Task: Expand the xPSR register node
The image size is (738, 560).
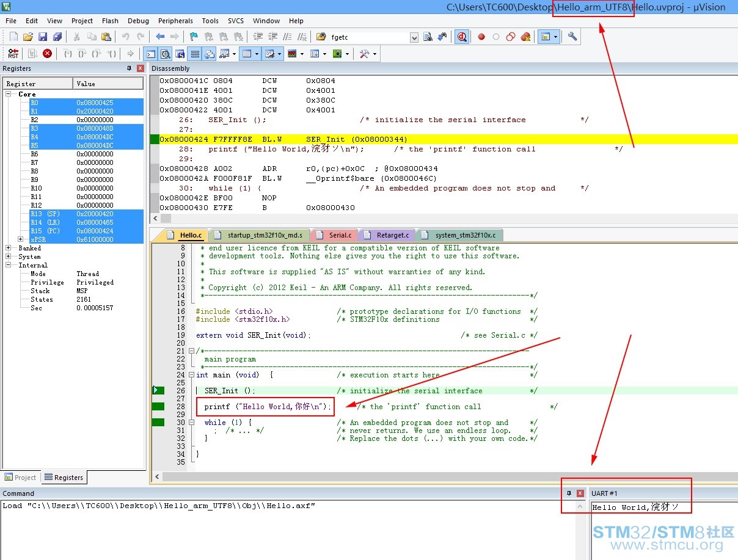Action: tap(20, 239)
